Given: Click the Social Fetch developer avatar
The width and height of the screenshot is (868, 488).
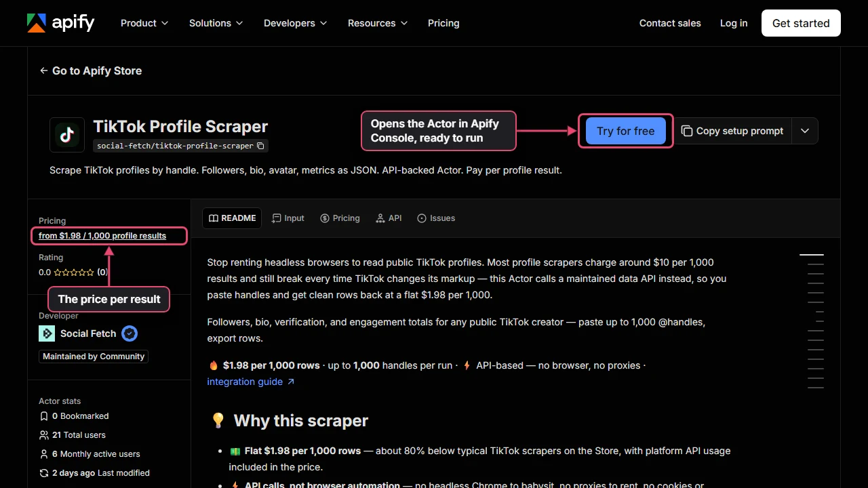Looking at the screenshot, I should coord(47,333).
